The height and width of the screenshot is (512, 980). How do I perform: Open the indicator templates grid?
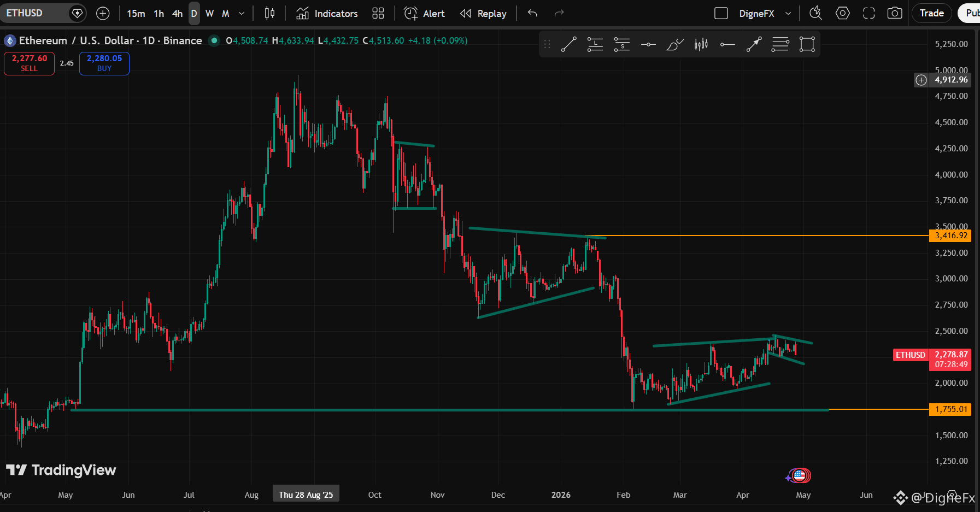378,13
